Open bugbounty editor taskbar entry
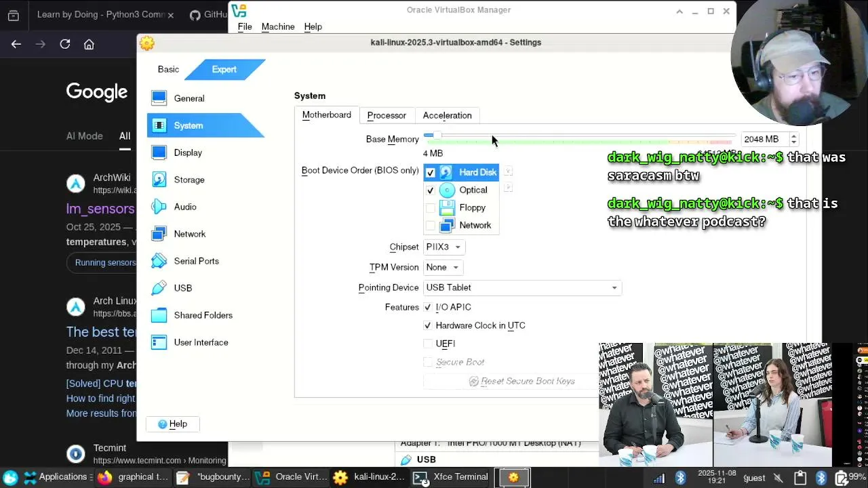 click(x=214, y=477)
